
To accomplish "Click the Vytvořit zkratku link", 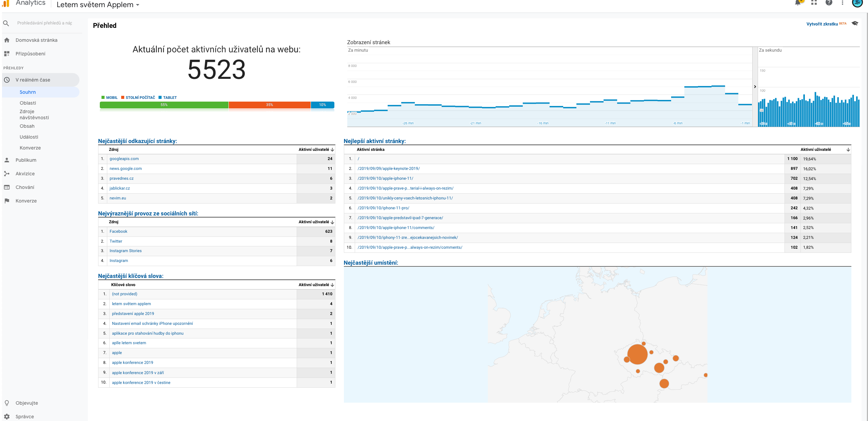I will pos(823,24).
